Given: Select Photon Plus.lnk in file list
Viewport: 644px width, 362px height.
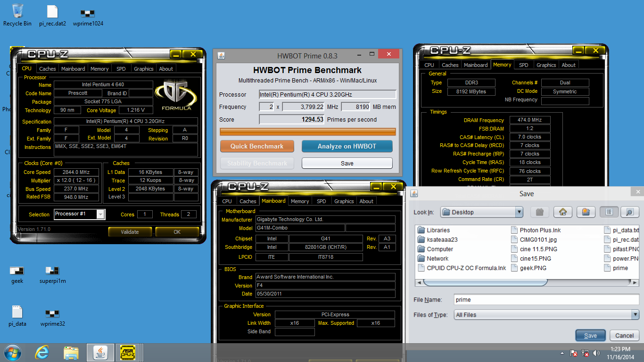Looking at the screenshot, I should click(536, 230).
